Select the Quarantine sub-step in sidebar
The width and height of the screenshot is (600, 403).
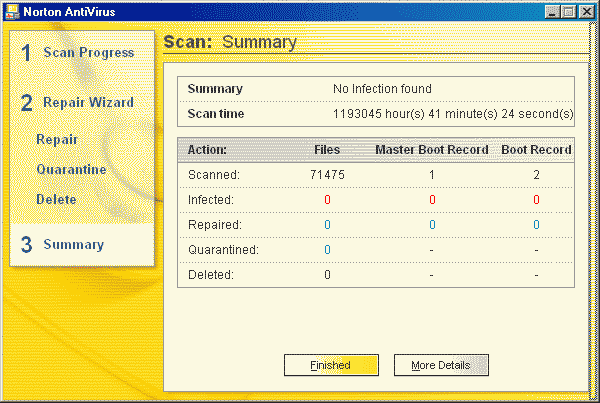pos(71,170)
